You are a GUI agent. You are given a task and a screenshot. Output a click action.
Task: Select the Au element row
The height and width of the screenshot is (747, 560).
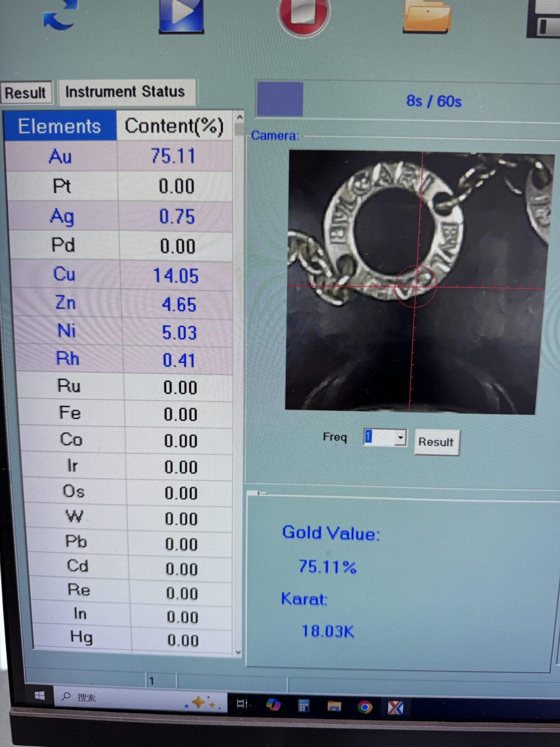(x=119, y=156)
